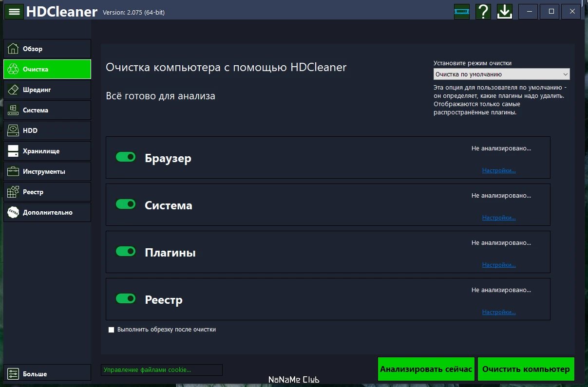
Task: Open Настройки link for Плагины
Action: point(499,265)
